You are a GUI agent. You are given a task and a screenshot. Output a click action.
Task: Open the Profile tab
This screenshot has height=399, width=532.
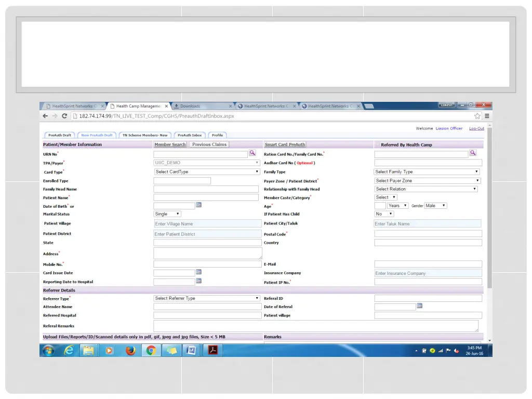coord(218,135)
